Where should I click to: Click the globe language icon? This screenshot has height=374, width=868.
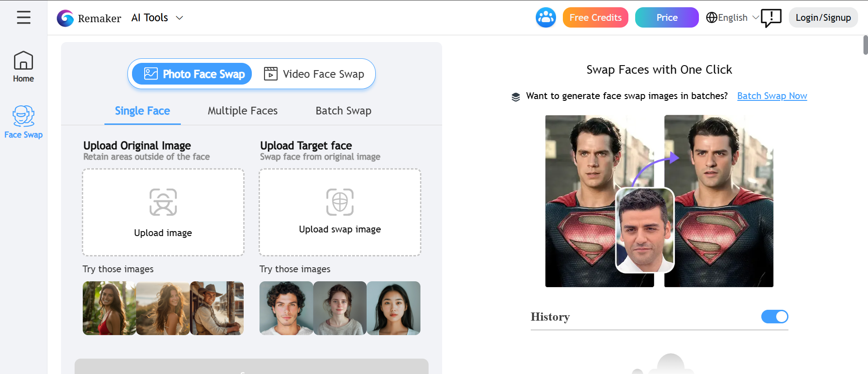712,18
